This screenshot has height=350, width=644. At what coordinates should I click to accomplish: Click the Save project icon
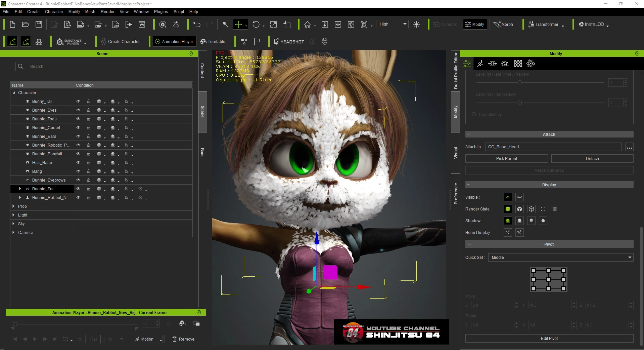[39, 25]
